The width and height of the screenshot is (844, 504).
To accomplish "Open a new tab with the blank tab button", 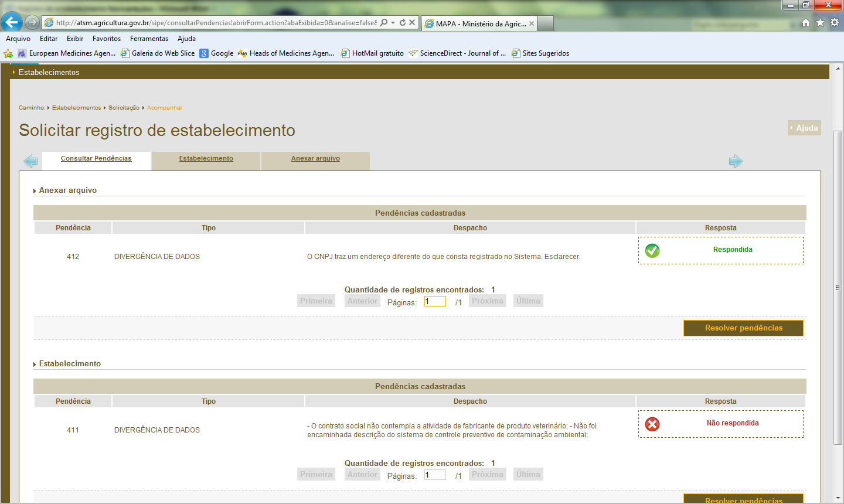I will [546, 23].
